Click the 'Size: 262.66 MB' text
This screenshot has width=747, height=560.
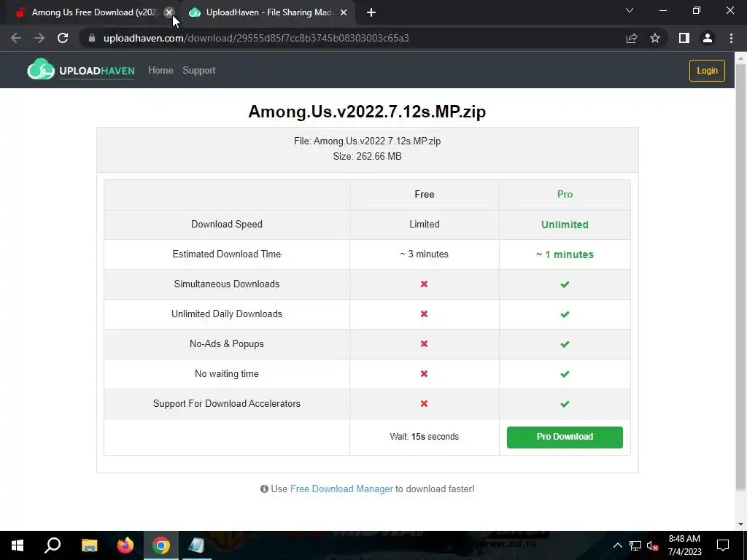pos(368,157)
